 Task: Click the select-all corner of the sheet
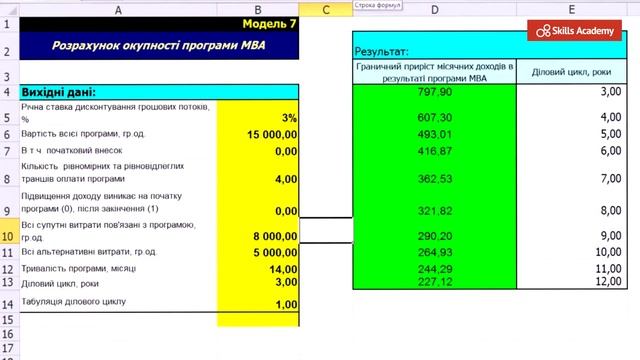(9, 10)
